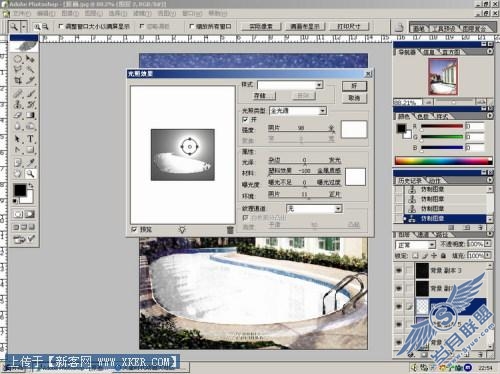The height and width of the screenshot is (374, 500).
Task: Select the History Brush tool
Action: [30, 104]
